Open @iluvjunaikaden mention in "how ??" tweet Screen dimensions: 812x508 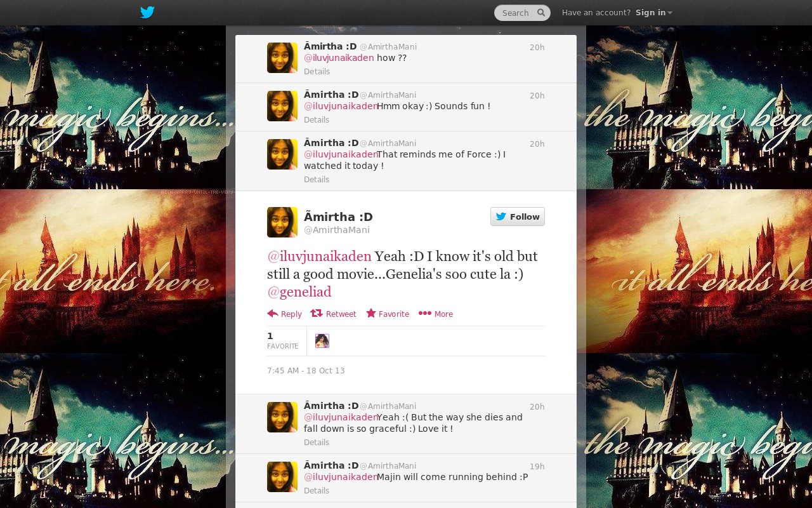pyautogui.click(x=339, y=58)
